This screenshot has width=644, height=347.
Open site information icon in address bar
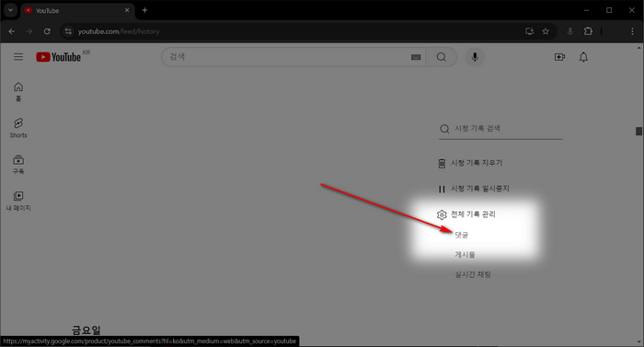[68, 31]
